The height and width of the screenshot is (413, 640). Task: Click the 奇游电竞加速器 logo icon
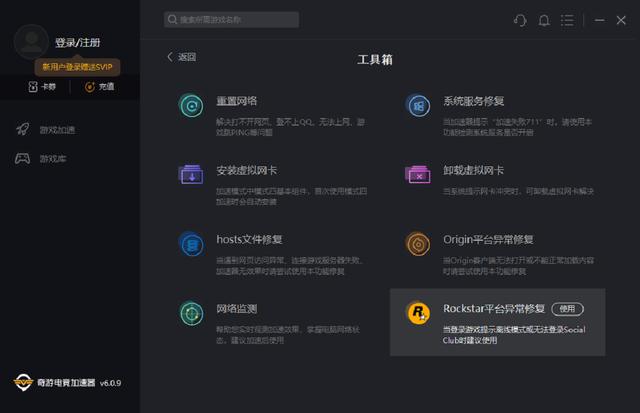coord(23,382)
